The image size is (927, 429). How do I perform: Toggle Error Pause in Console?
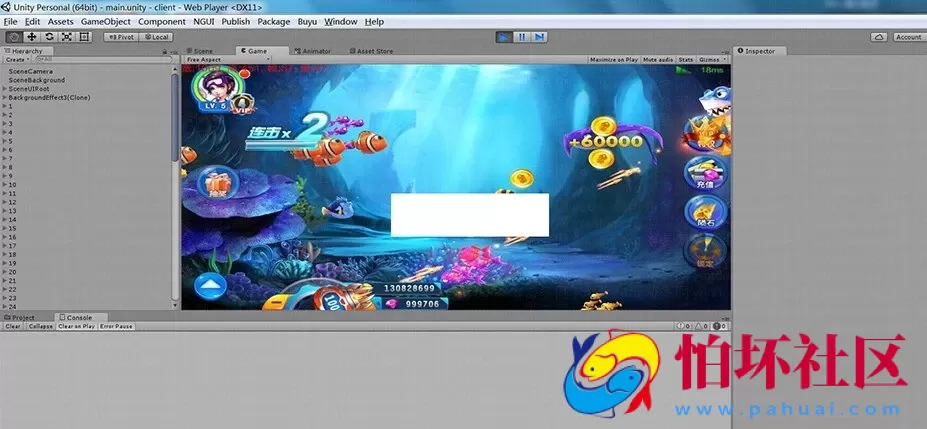116,326
